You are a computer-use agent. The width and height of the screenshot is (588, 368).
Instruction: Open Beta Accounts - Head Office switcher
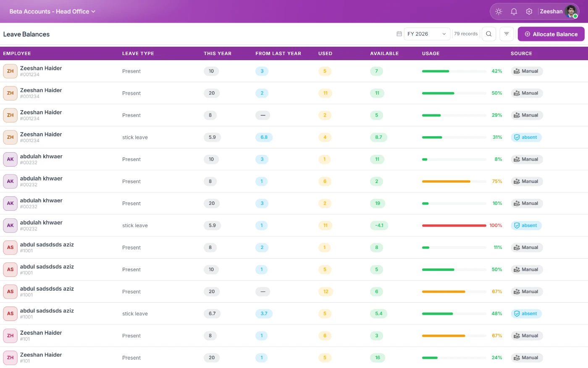tap(52, 11)
